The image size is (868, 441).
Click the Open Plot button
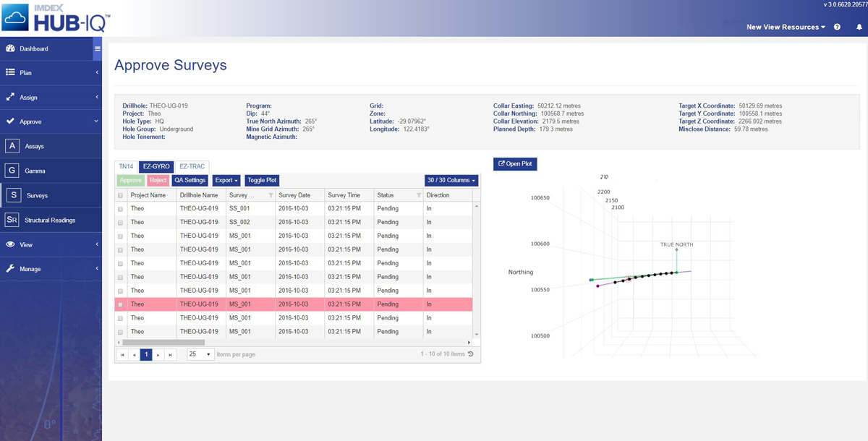(515, 164)
